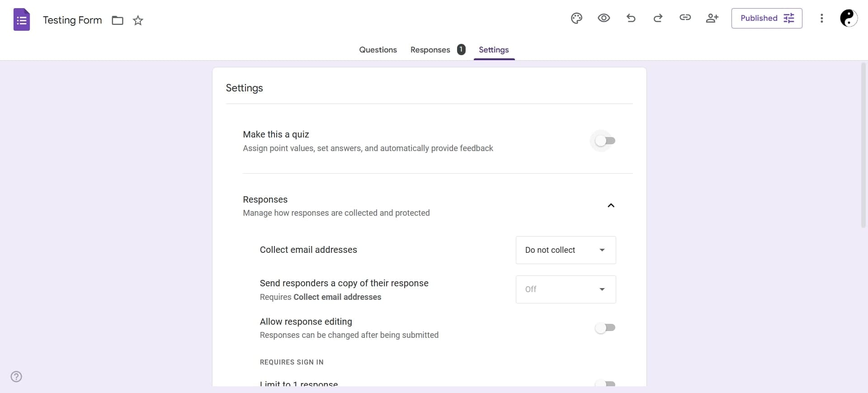Toggle Allow response editing switch
Viewport: 868px width, 393px height.
click(x=605, y=327)
